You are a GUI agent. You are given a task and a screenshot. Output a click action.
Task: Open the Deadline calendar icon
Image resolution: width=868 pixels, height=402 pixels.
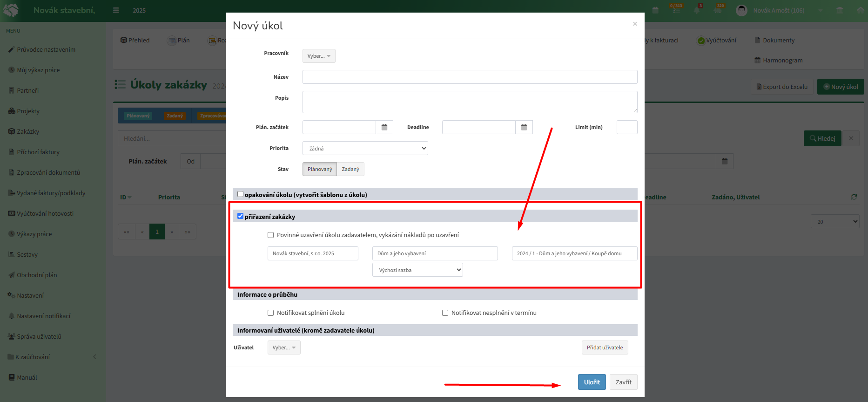524,127
